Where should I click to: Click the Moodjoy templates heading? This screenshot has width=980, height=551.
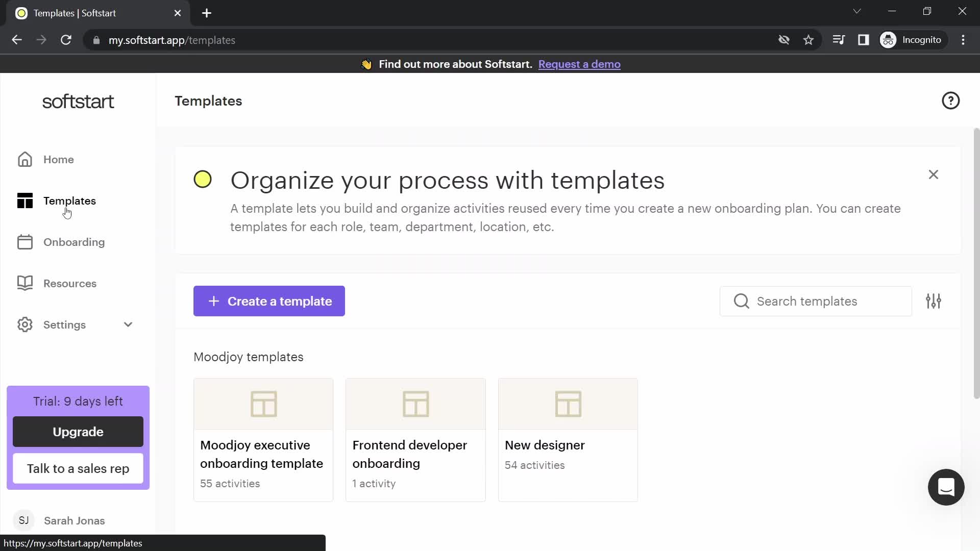249,357
